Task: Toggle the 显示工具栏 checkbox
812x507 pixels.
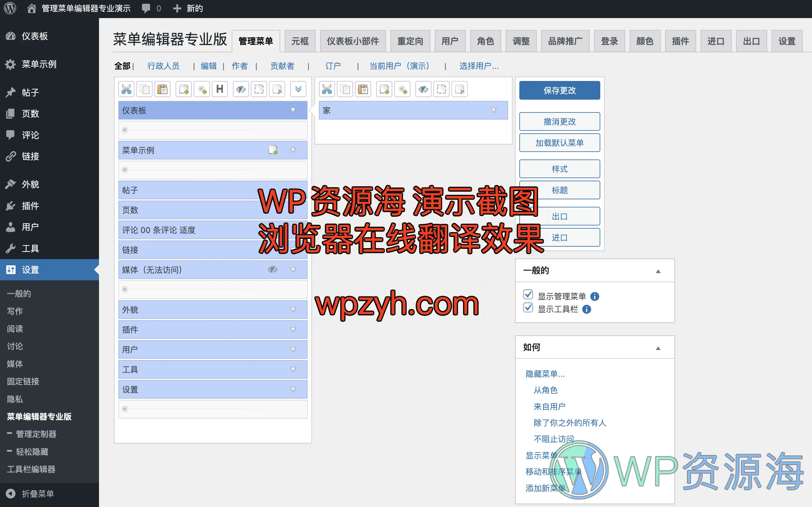Action: tap(528, 307)
